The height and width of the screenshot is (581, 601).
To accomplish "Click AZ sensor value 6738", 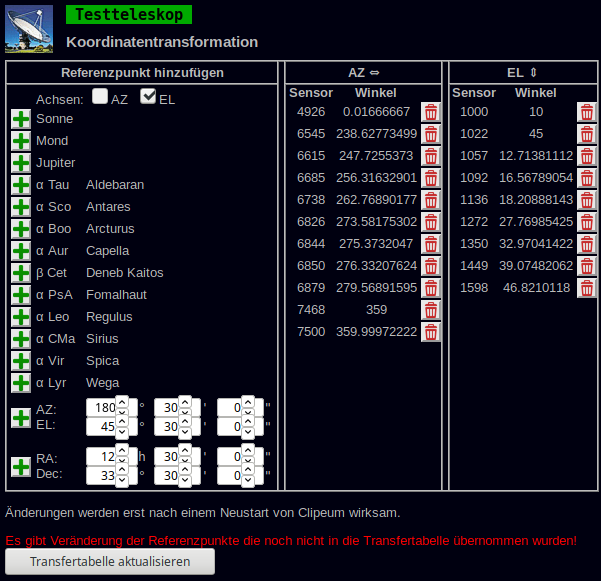I will (x=311, y=200).
